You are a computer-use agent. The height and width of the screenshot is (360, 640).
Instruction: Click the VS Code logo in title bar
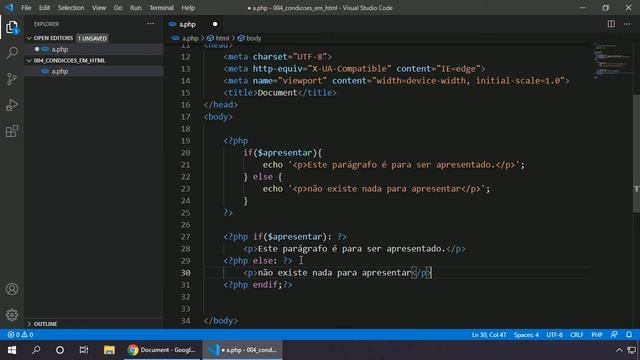pyautogui.click(x=9, y=7)
